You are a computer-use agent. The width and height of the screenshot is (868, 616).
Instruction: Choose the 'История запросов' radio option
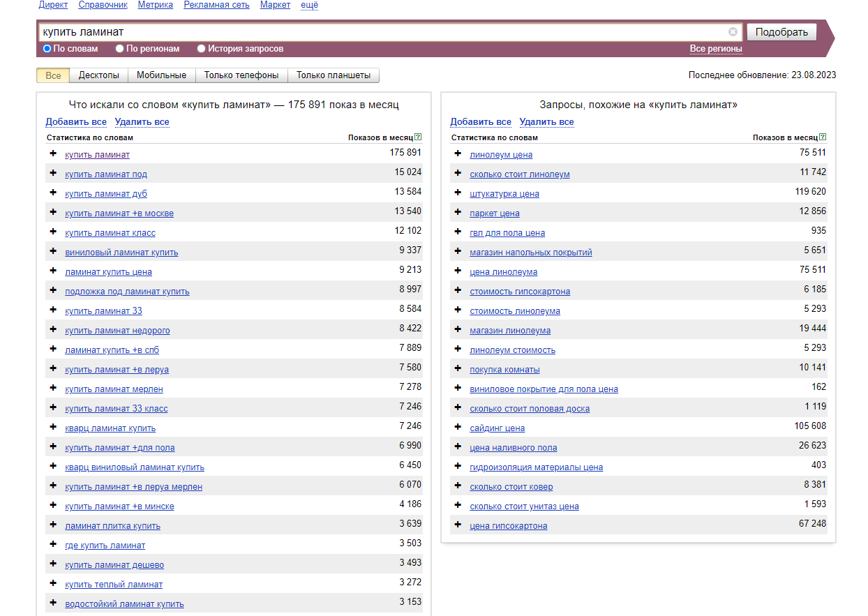coord(202,49)
